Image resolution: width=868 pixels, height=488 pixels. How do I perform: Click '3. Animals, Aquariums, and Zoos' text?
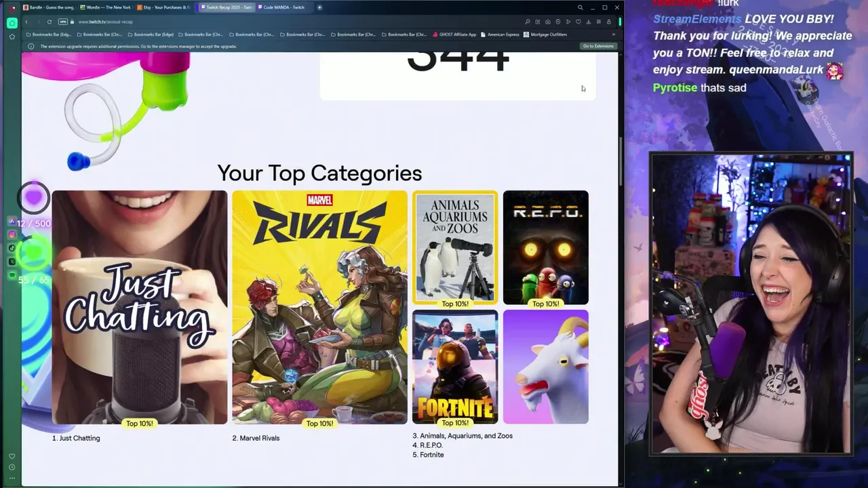pos(462,436)
